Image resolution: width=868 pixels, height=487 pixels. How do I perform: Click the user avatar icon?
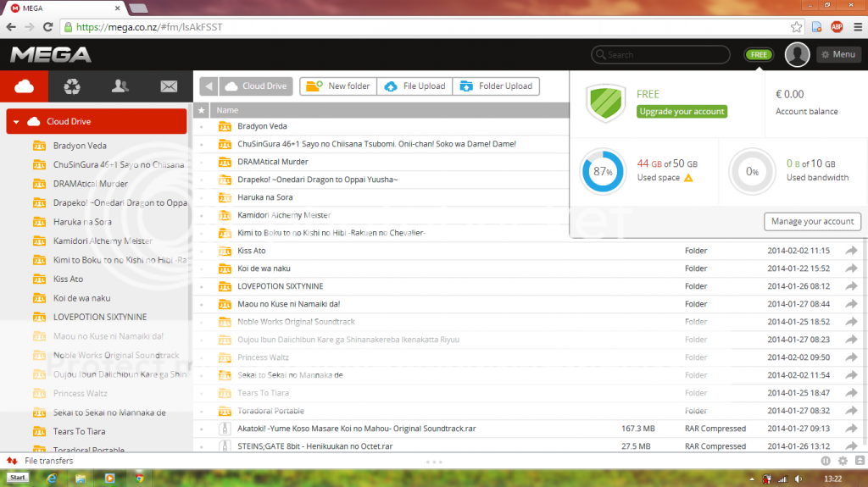pyautogui.click(x=797, y=55)
